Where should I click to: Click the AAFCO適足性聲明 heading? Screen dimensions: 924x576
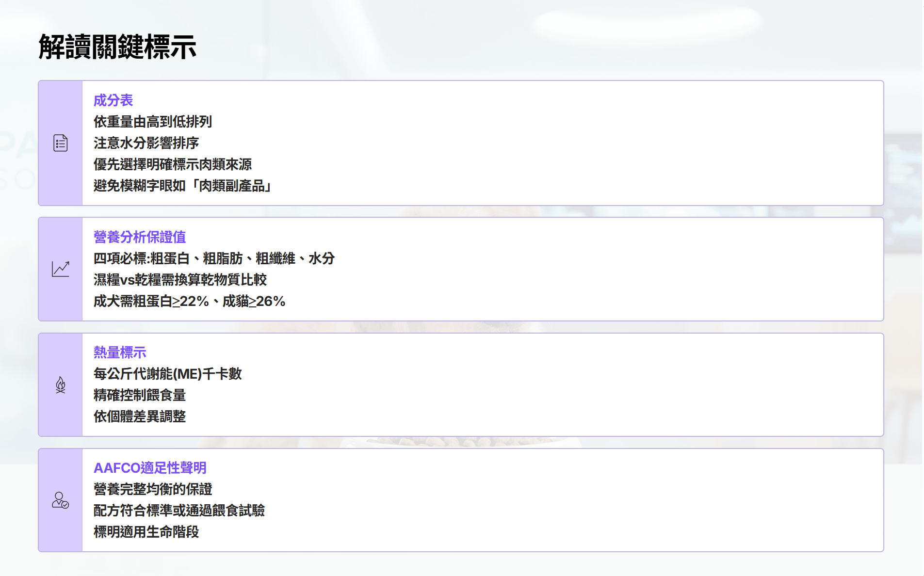click(x=150, y=468)
